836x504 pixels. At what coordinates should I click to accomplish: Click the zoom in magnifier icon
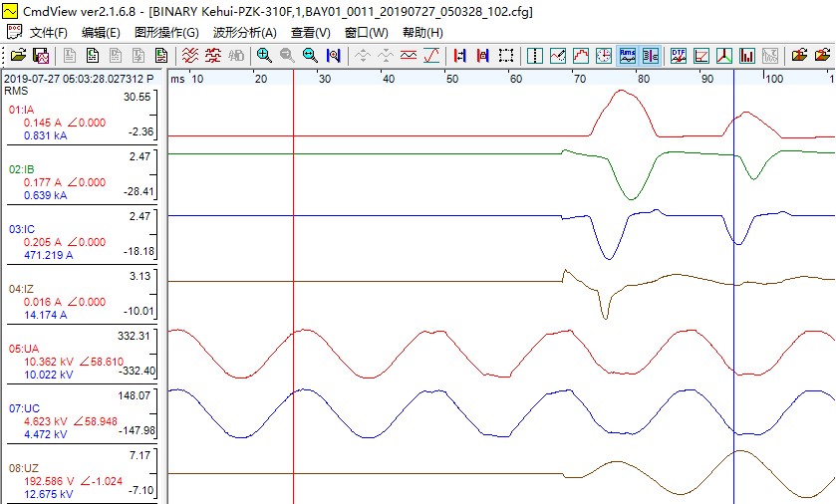coord(264,56)
